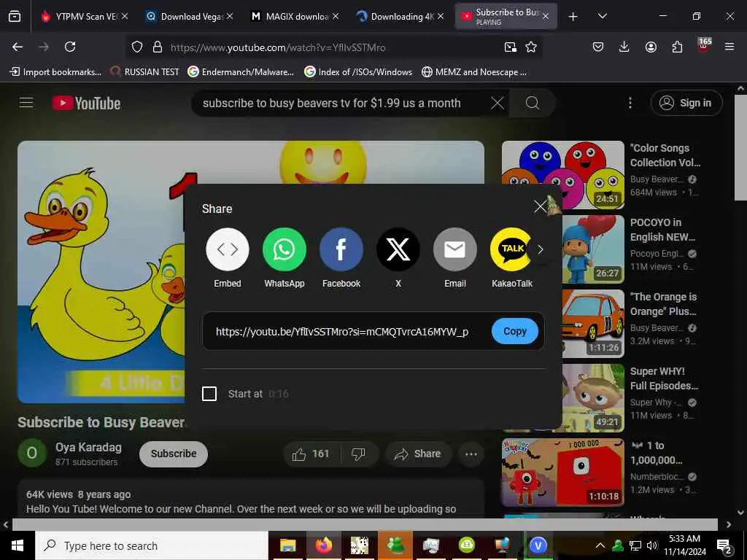This screenshot has height=560, width=747.
Task: Enable the Start at checkbox
Action: tap(209, 394)
